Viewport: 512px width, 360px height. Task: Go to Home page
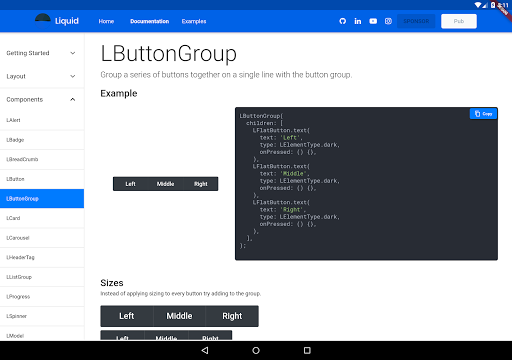click(106, 21)
